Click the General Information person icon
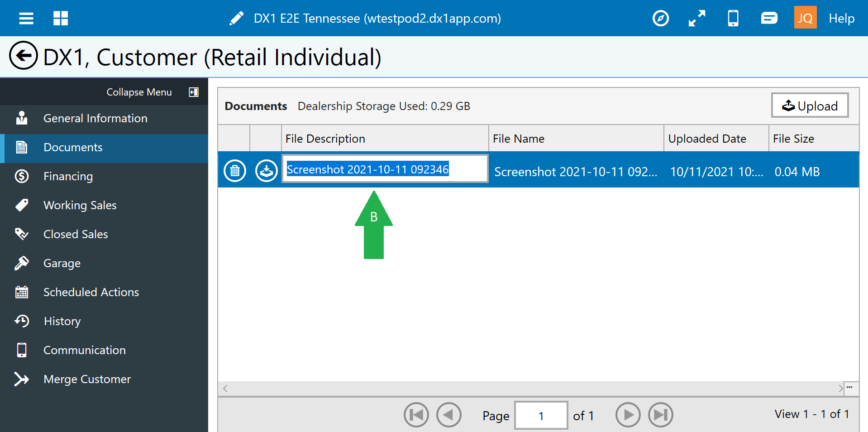This screenshot has width=868, height=432. (x=22, y=118)
